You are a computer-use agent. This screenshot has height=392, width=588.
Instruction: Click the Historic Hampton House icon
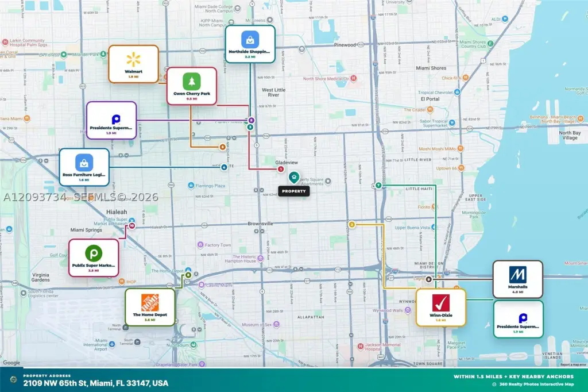pos(261,258)
